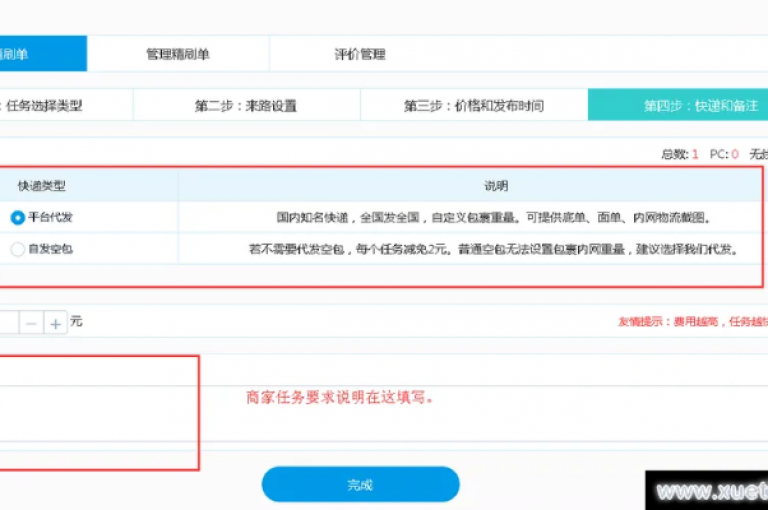Choose the 自发空包 radio option
Viewport: 768px width, 510px height.
tap(18, 249)
